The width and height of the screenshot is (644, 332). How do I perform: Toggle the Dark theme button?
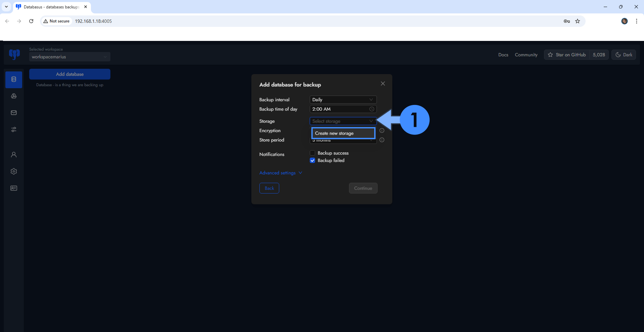pos(624,55)
